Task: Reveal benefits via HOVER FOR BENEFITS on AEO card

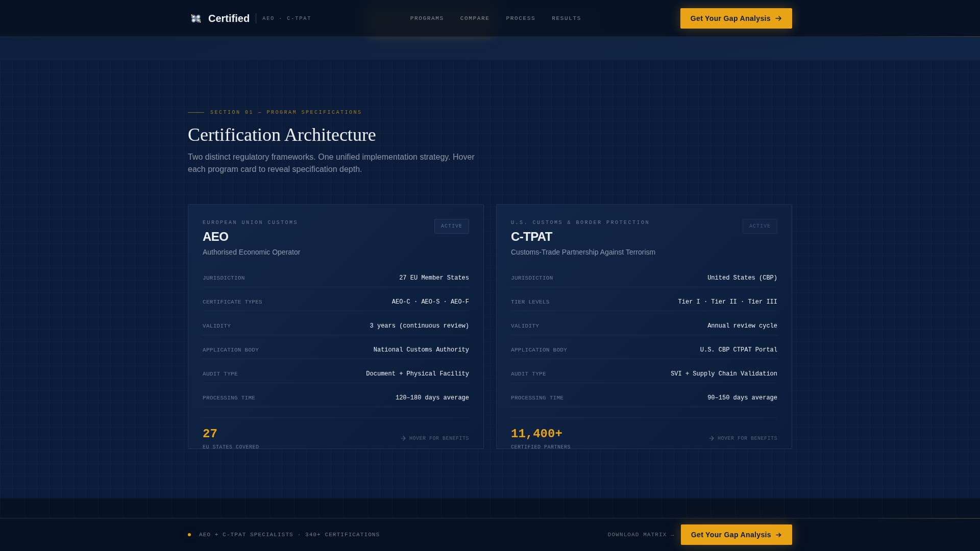Action: [438, 438]
